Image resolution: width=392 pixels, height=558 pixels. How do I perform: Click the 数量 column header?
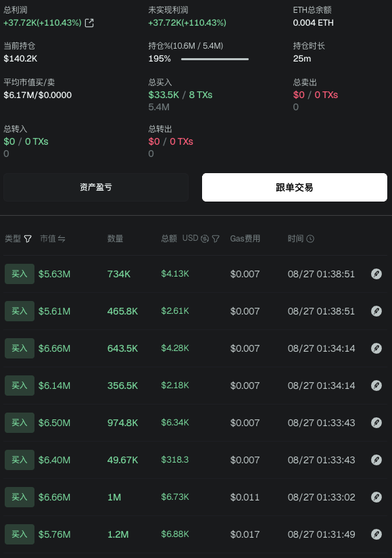click(x=116, y=239)
